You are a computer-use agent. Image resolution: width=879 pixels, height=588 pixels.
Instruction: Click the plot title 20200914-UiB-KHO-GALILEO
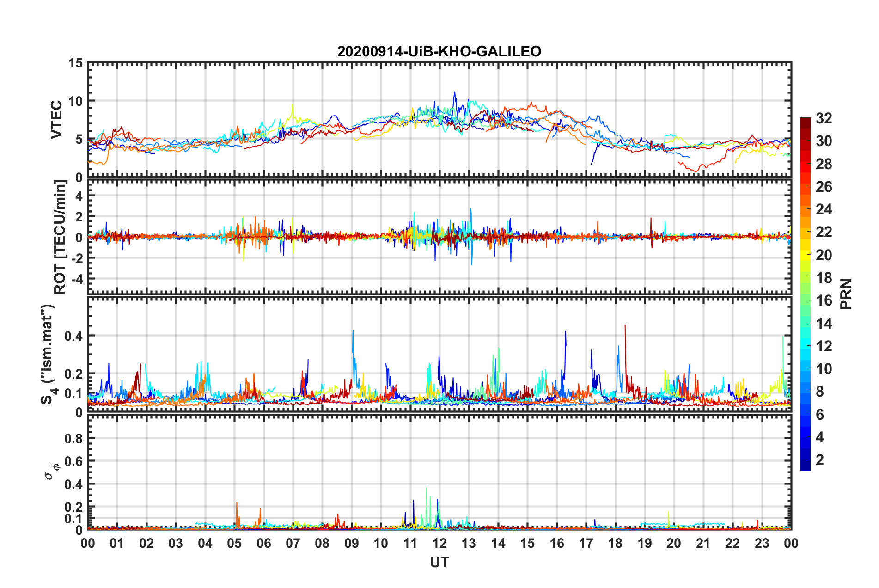[x=439, y=51]
